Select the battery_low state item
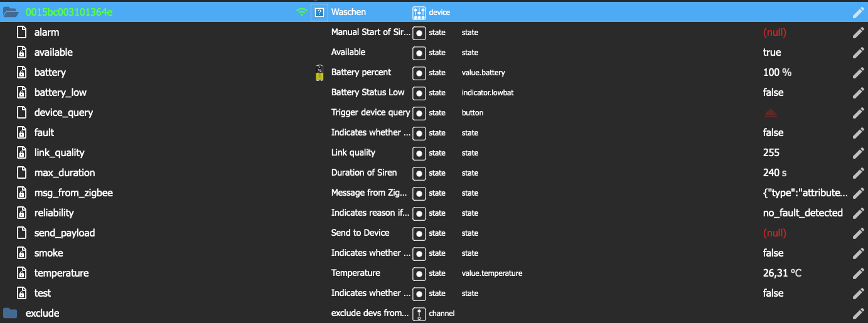 pyautogui.click(x=60, y=92)
